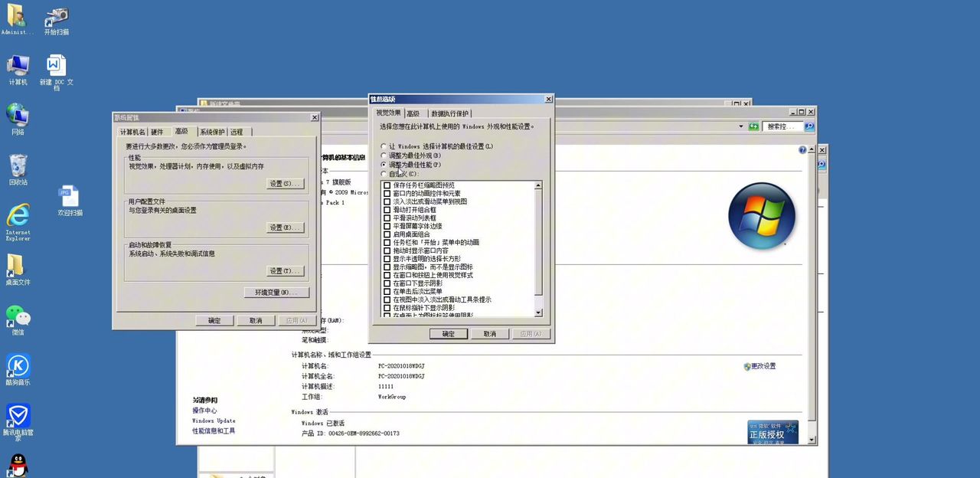Open the address bar dropdown arrow in control panel window
Image resolution: width=980 pixels, height=478 pixels.
tap(741, 126)
